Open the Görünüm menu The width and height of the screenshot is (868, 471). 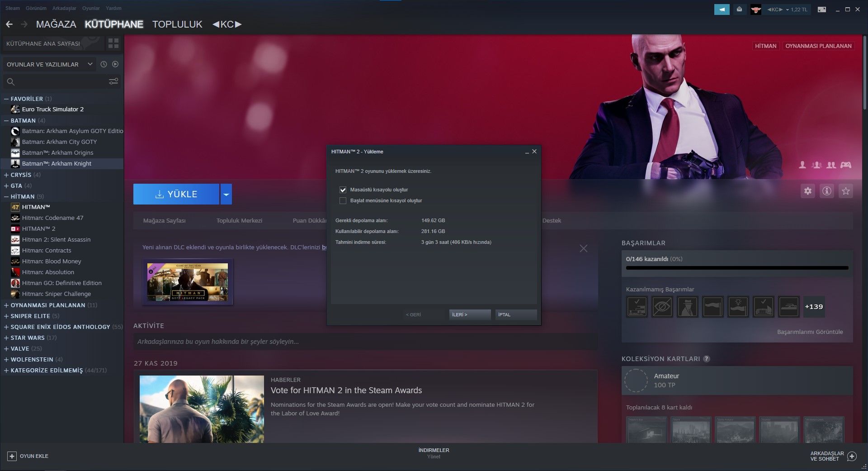[36, 8]
